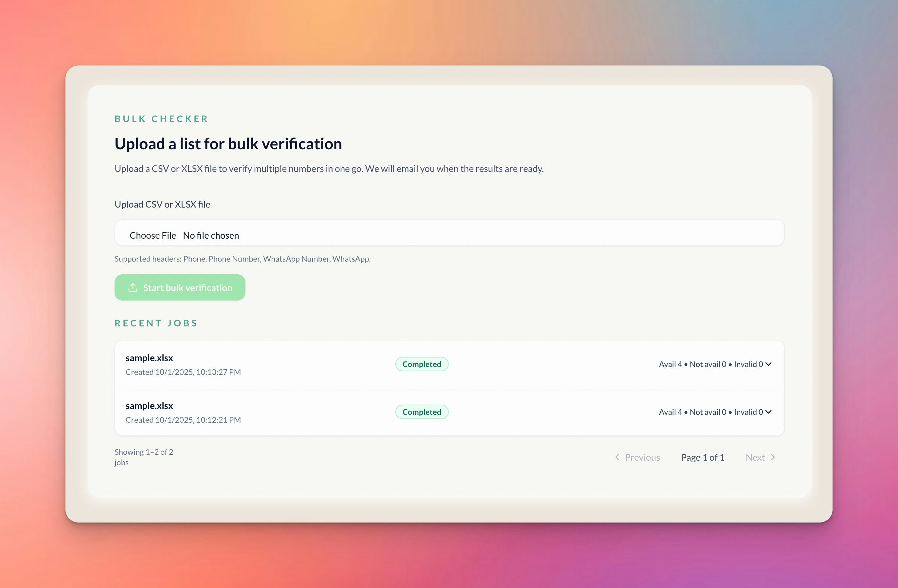898x588 pixels.
Task: Click the right chevron icon beside Next
Action: click(773, 457)
